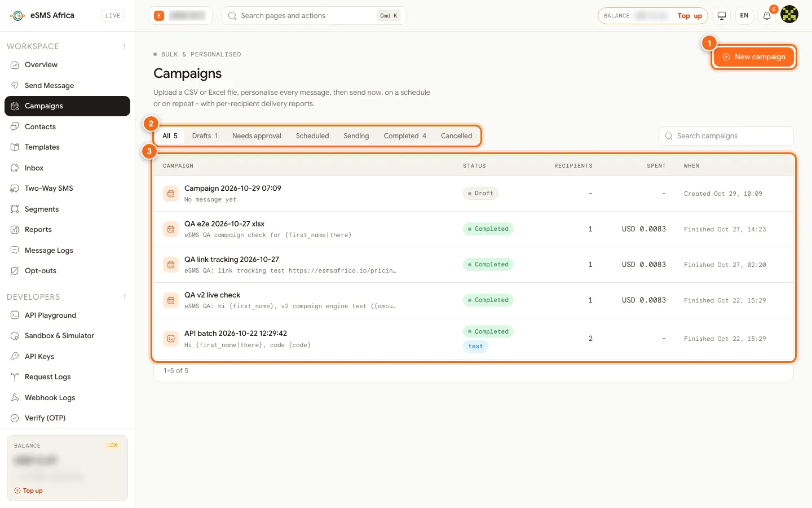Select the All 5 tab
The image size is (812, 508).
pyautogui.click(x=170, y=136)
